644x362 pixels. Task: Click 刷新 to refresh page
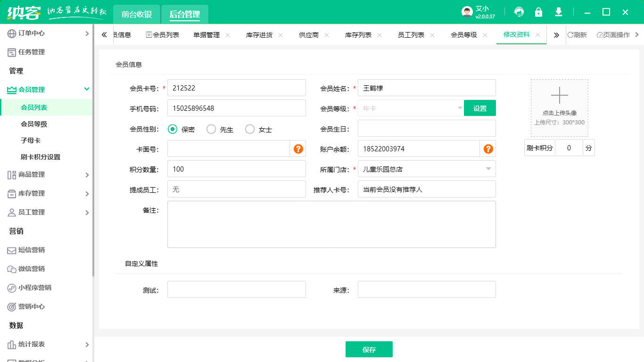[577, 35]
